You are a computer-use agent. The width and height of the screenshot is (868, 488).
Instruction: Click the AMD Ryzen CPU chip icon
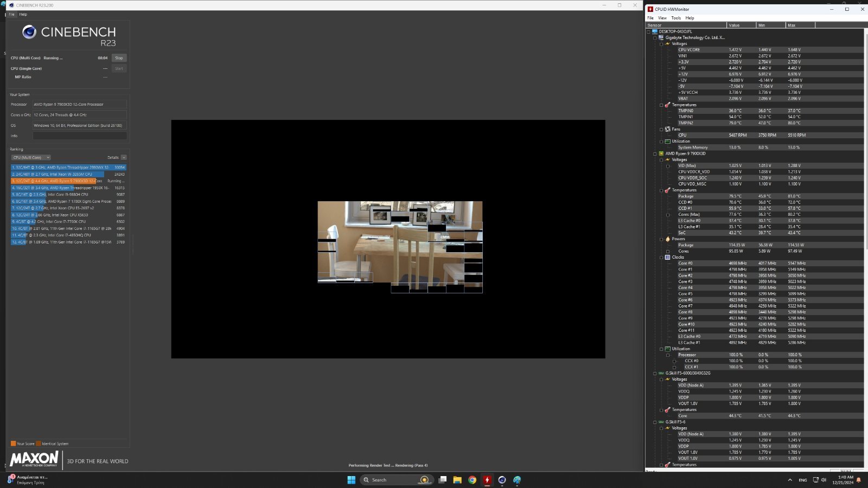(661, 153)
